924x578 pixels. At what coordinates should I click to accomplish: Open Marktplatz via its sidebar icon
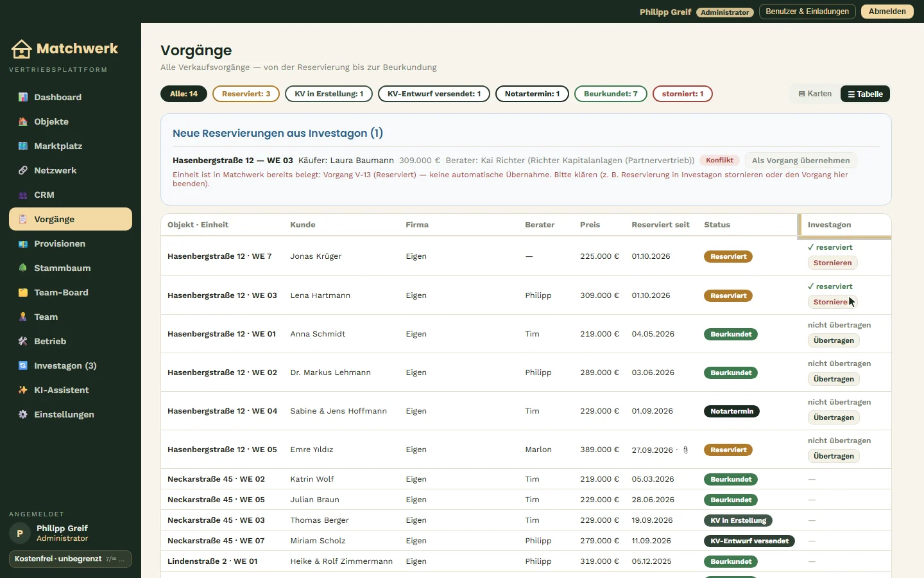click(x=23, y=146)
